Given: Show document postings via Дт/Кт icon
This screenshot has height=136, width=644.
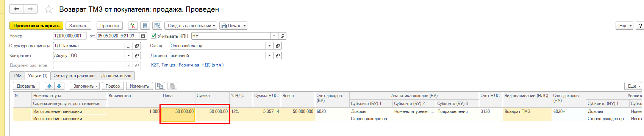Looking at the screenshot, I should 133,26.
